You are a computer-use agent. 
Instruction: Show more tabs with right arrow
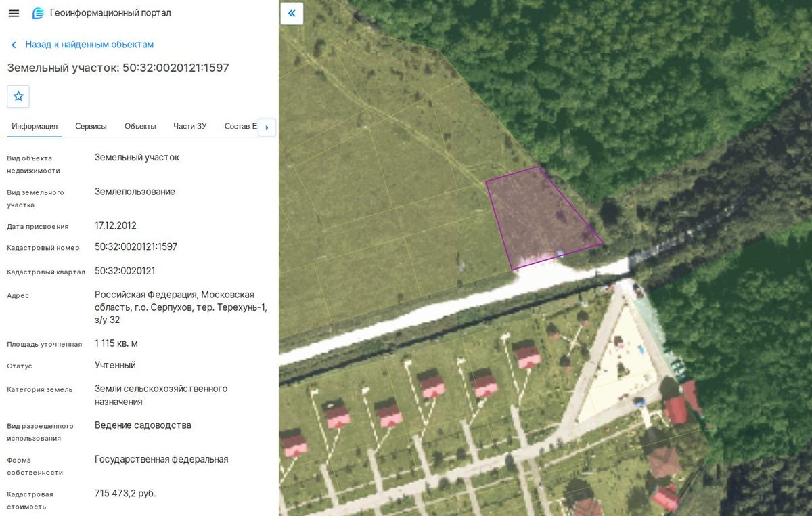click(267, 127)
